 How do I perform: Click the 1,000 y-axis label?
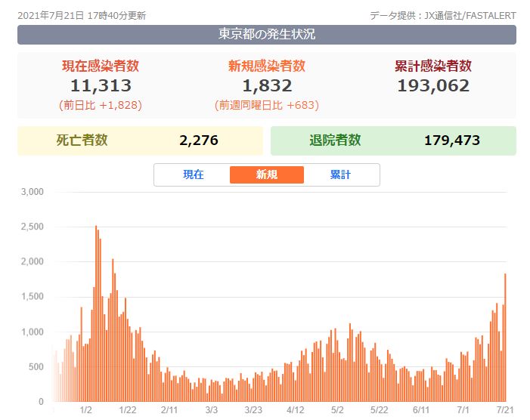click(x=33, y=332)
